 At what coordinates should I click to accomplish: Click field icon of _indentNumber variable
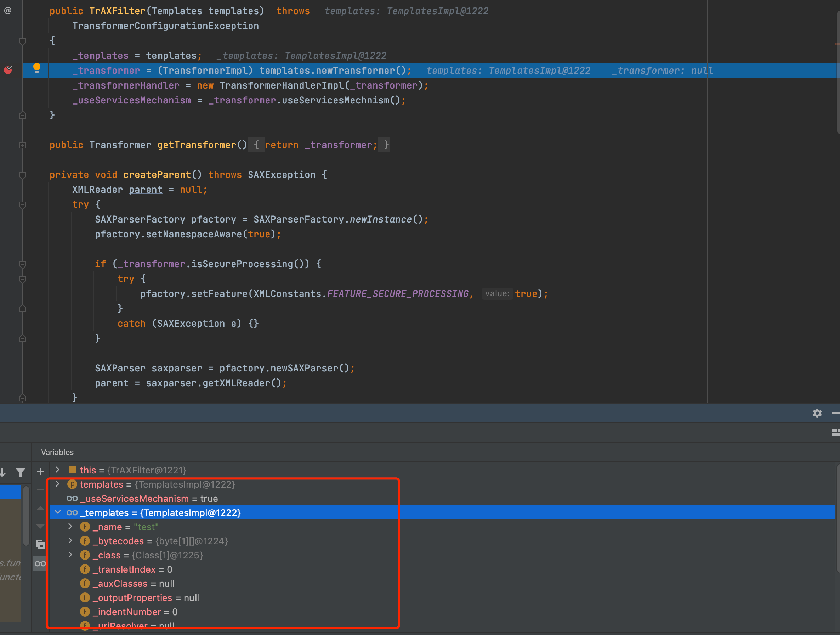click(x=85, y=612)
